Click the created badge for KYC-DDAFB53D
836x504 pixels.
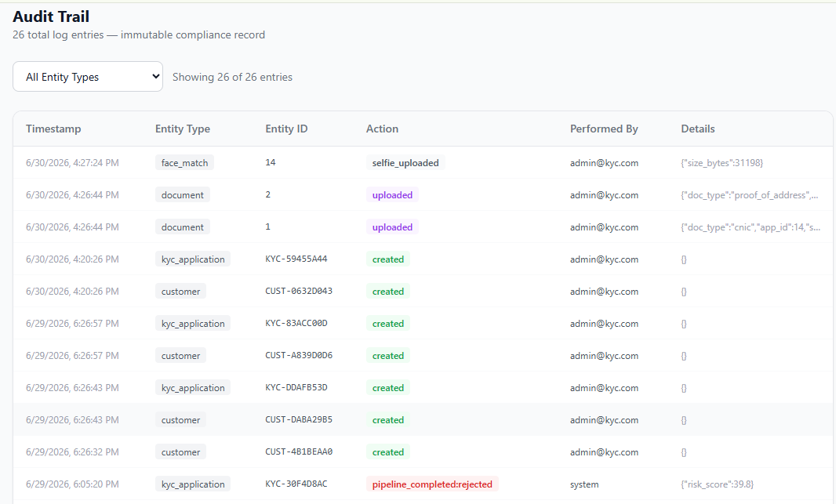click(388, 388)
